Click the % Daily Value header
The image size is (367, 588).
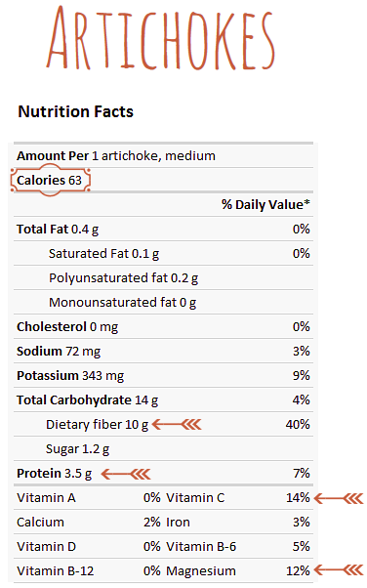click(265, 205)
